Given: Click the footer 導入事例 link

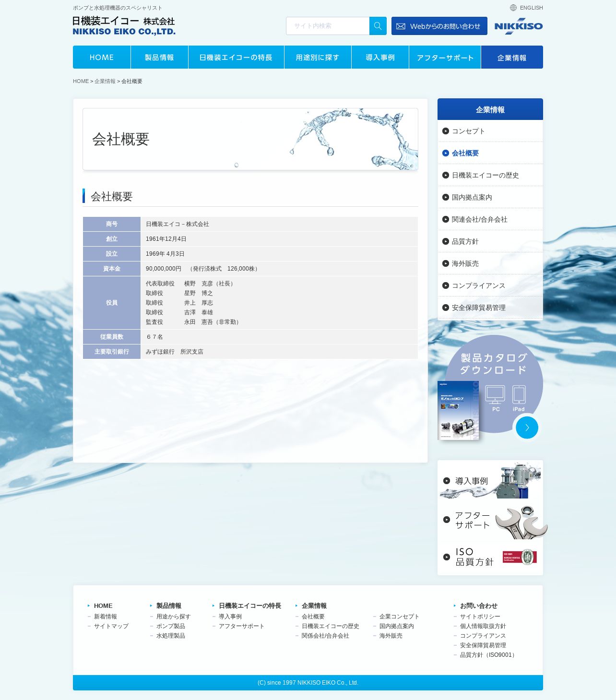Looking at the screenshot, I should 230,617.
